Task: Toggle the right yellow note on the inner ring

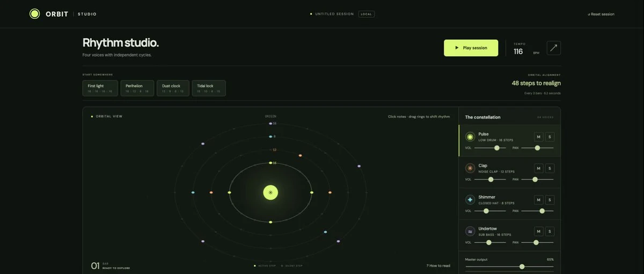Action: click(312, 192)
